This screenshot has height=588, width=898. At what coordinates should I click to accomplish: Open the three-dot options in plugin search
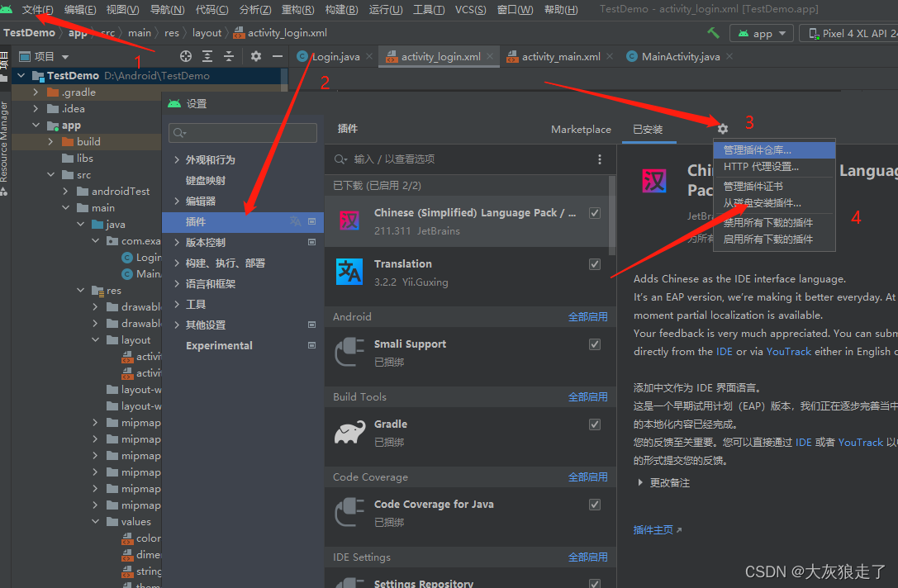[600, 159]
